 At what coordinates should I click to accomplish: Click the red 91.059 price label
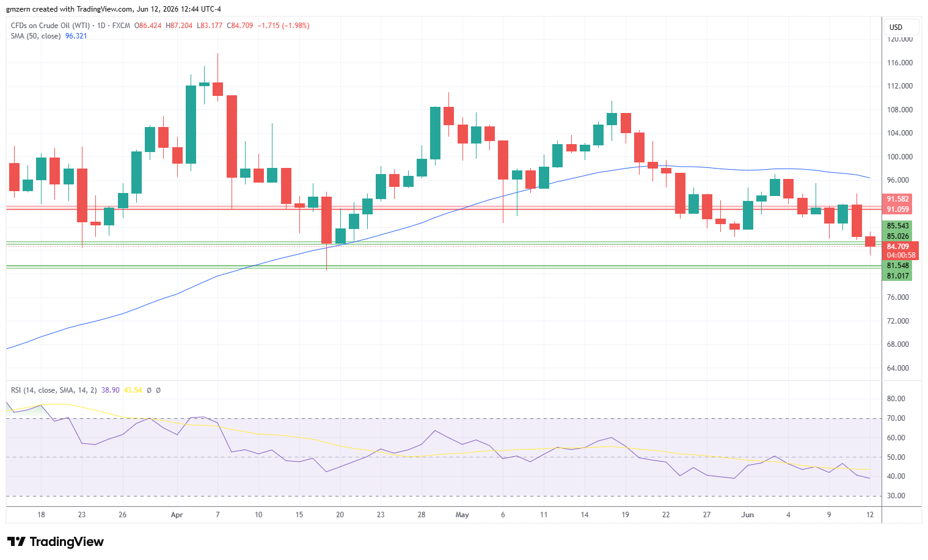pos(897,209)
